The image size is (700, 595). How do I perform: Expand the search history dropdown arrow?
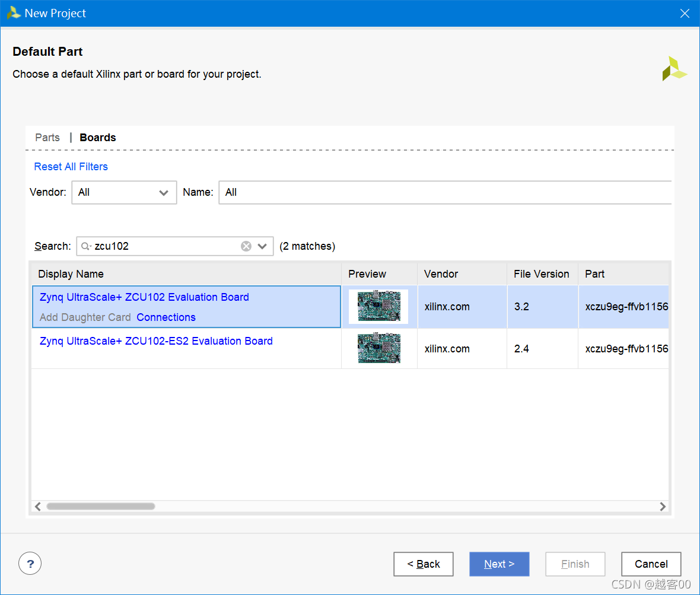262,246
